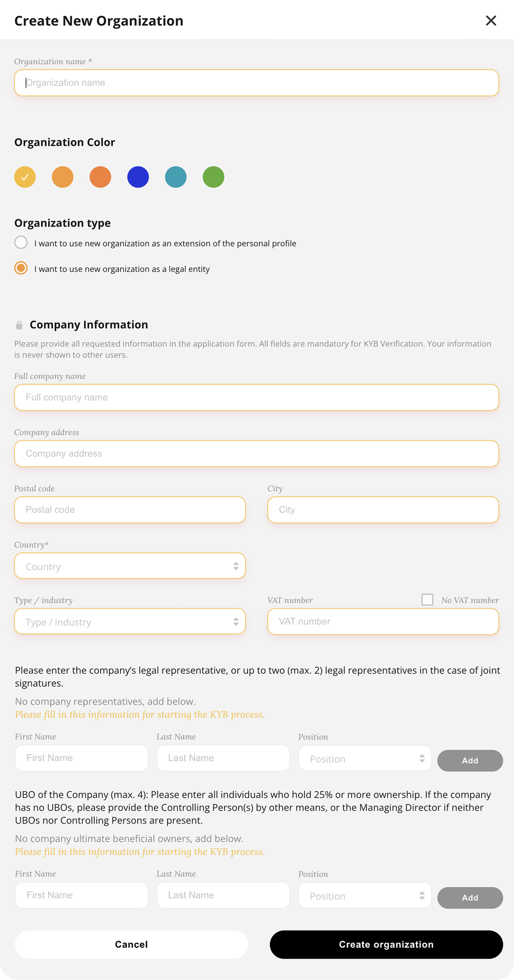
Task: Select the blue organization color
Action: click(138, 177)
